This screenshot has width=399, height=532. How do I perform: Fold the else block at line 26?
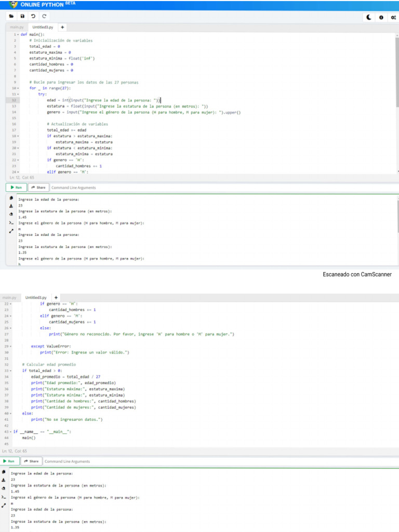(x=10, y=328)
